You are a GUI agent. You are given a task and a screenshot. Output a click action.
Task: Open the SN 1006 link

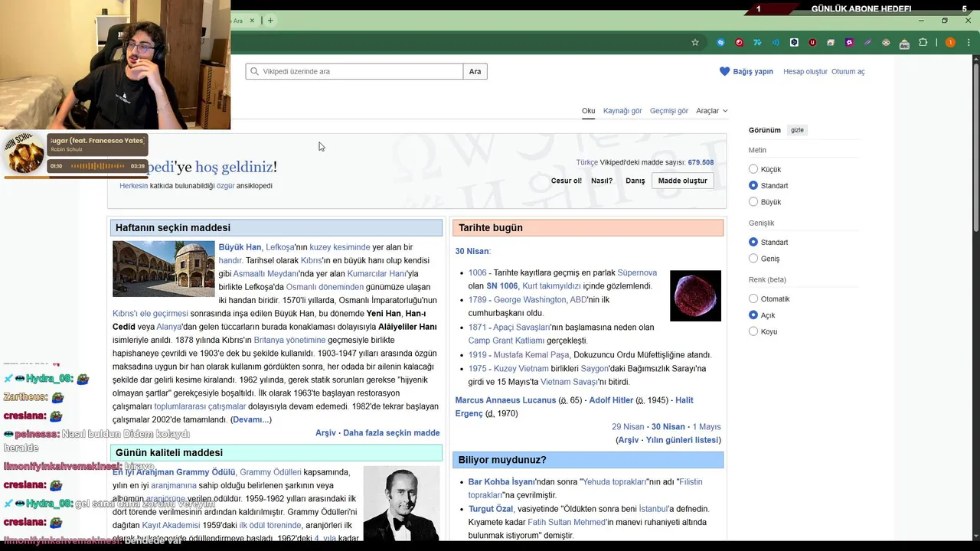click(502, 286)
